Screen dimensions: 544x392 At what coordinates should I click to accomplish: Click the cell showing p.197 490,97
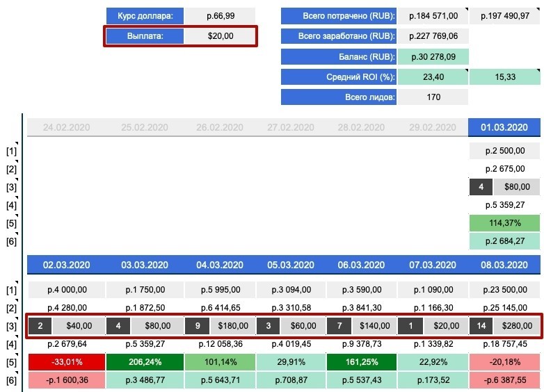(x=505, y=16)
